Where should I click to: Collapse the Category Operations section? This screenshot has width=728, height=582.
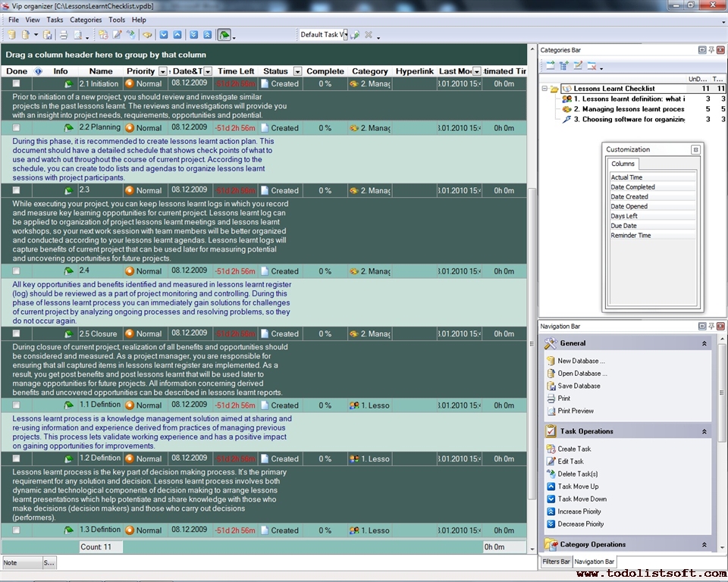tap(704, 545)
